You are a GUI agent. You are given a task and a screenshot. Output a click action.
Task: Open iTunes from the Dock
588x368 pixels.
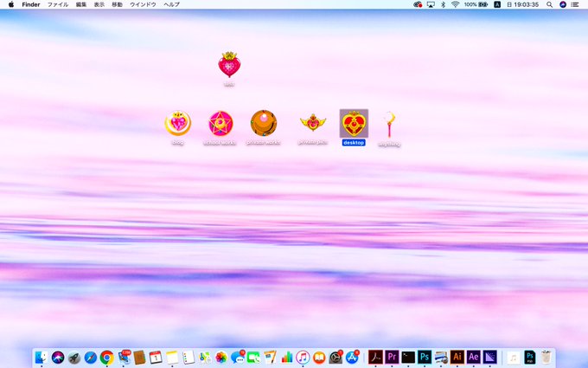(x=303, y=357)
